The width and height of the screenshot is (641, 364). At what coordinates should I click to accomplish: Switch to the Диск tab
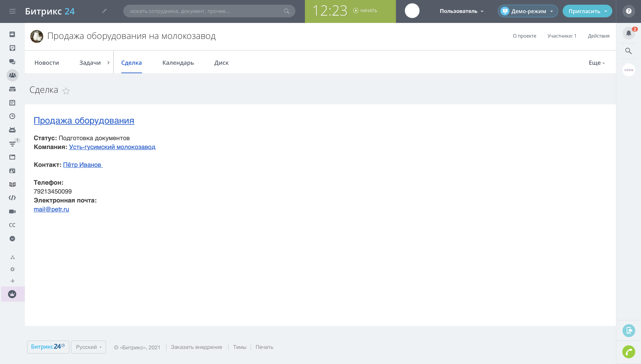221,63
